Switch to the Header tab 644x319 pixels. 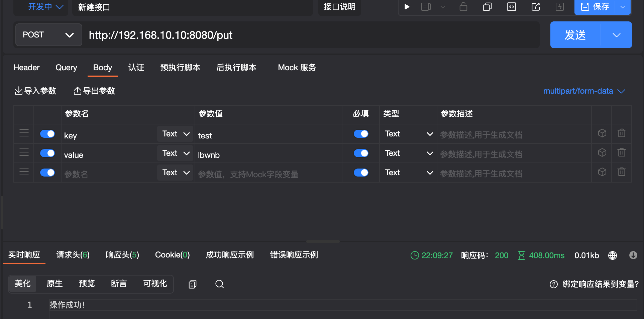coord(26,68)
